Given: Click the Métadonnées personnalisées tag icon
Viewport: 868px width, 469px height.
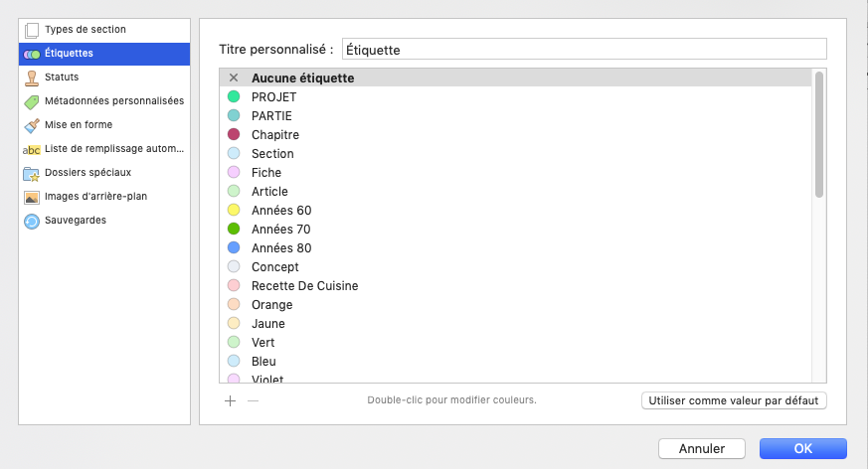Looking at the screenshot, I should [x=32, y=100].
